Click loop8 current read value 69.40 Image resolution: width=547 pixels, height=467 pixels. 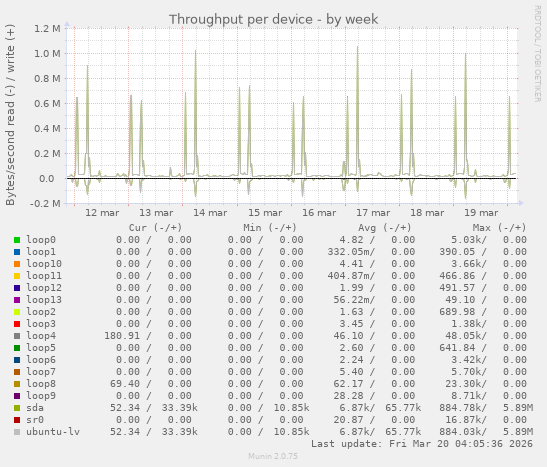pyautogui.click(x=125, y=384)
